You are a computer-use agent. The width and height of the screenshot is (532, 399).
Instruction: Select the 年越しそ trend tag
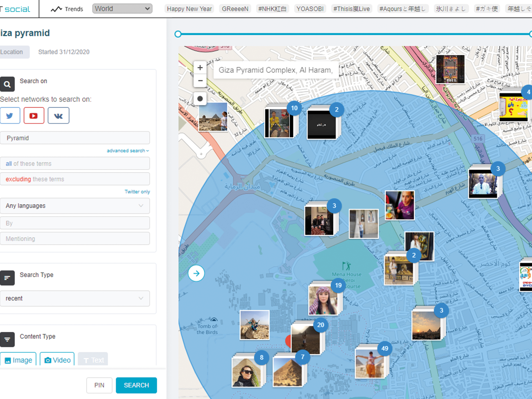tap(519, 9)
